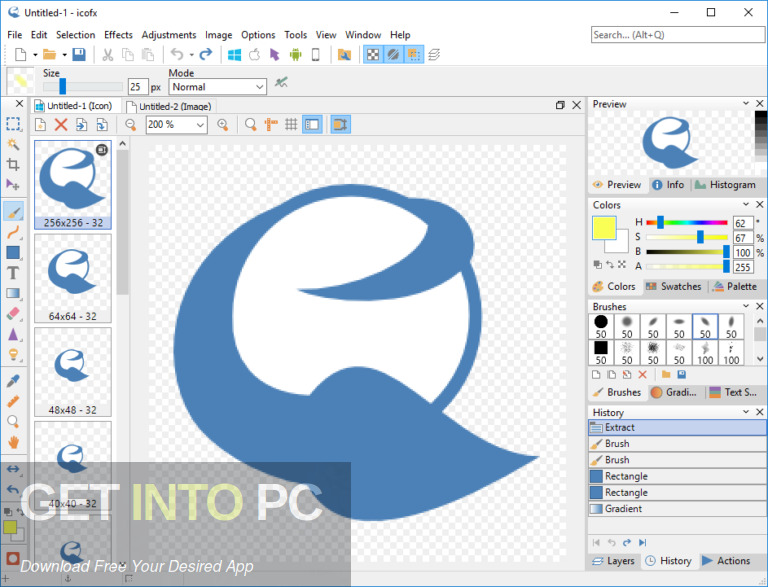Select the text tool
Image resolution: width=768 pixels, height=587 pixels.
tap(13, 273)
